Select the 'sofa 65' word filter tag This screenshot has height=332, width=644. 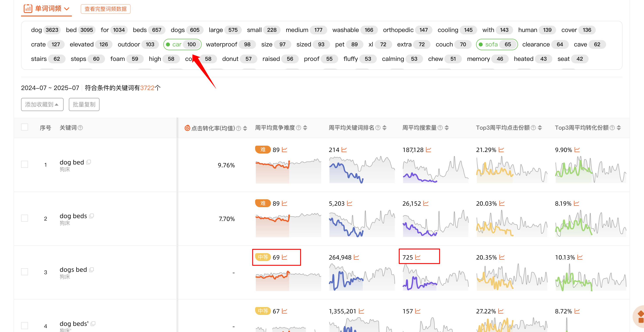point(496,44)
